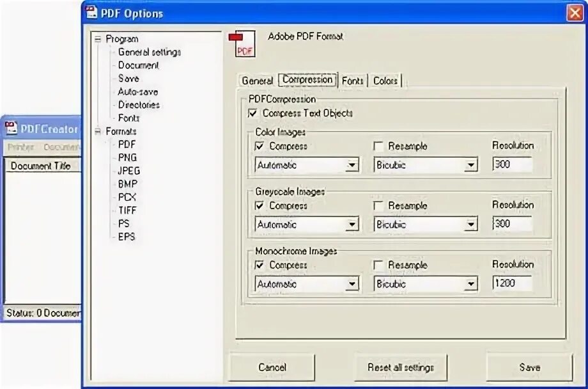Select JPEG format in tree
Image resolution: width=588 pixels, height=389 pixels.
click(129, 171)
